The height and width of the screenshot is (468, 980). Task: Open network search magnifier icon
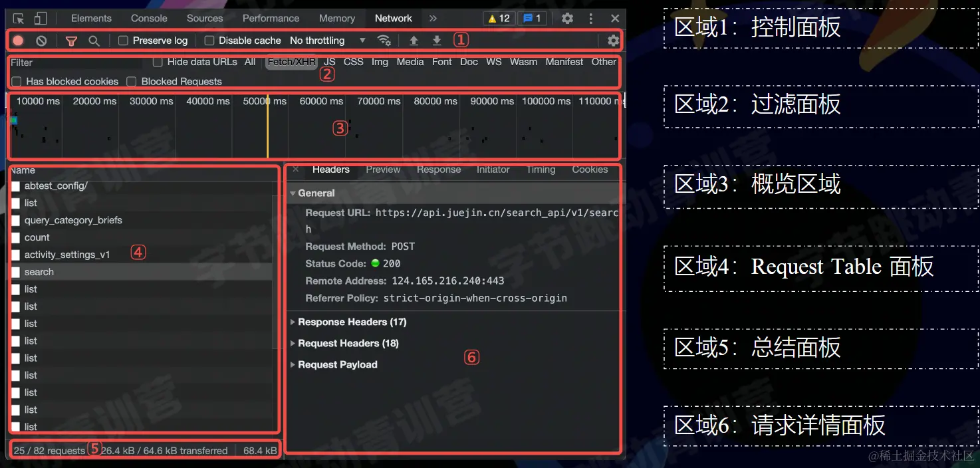tap(94, 41)
